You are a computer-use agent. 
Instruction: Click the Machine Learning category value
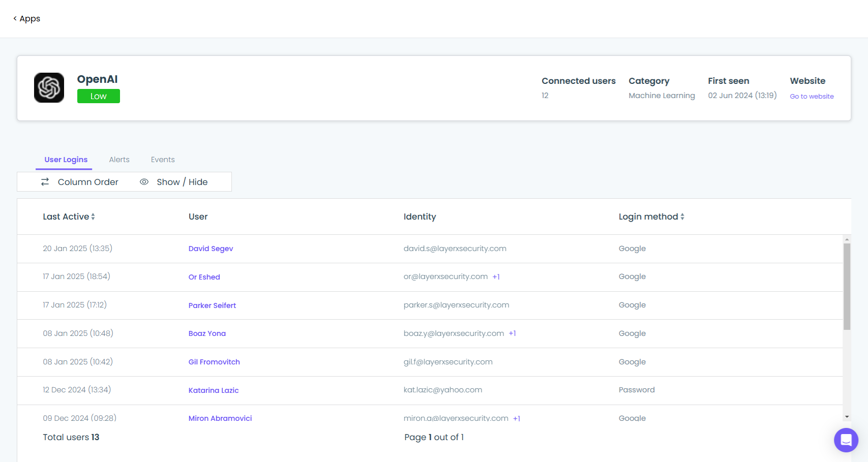[662, 96]
